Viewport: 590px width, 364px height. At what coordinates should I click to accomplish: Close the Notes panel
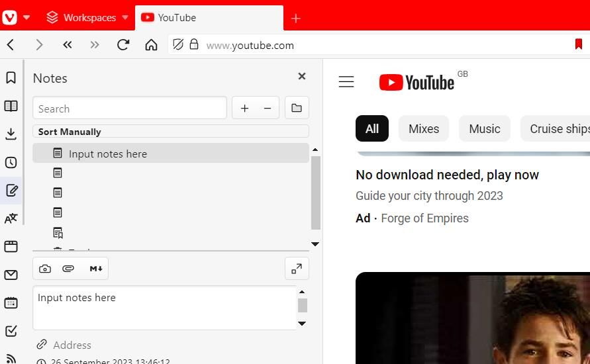(x=302, y=76)
